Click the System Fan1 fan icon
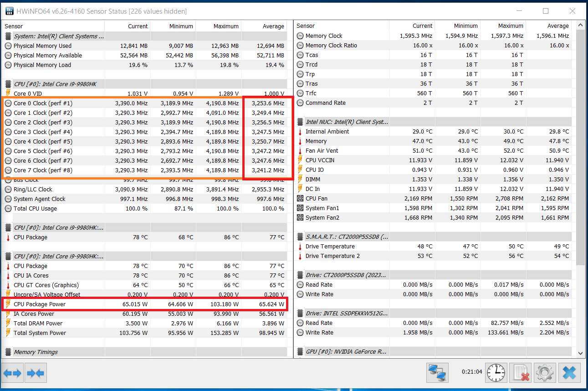The height and width of the screenshot is (391, 588). 300,208
